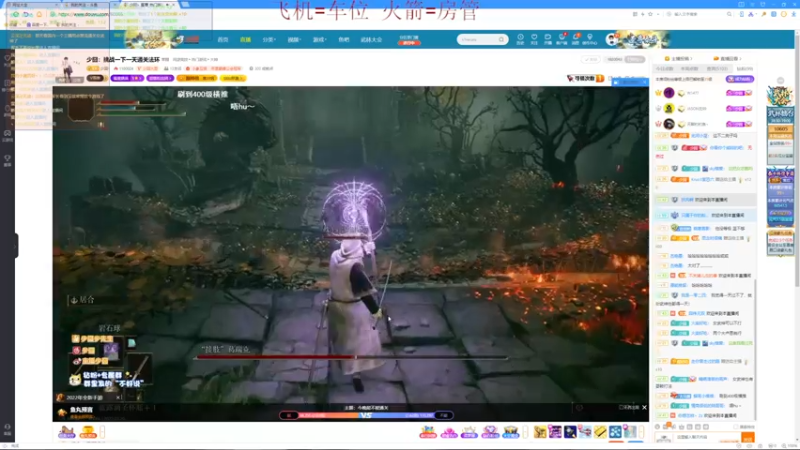Image resolution: width=800 pixels, height=450 pixels.
Task: Click the first purple tag pill under the title
Action: tap(127, 78)
